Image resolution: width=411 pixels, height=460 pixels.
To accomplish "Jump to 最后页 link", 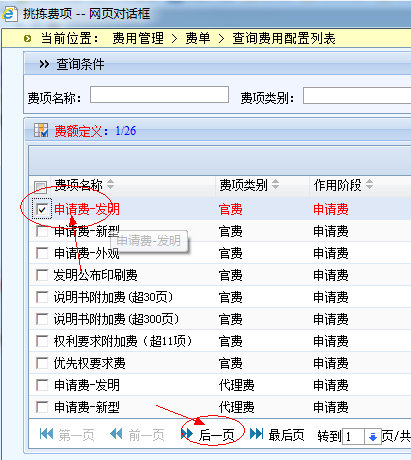I will pyautogui.click(x=286, y=435).
